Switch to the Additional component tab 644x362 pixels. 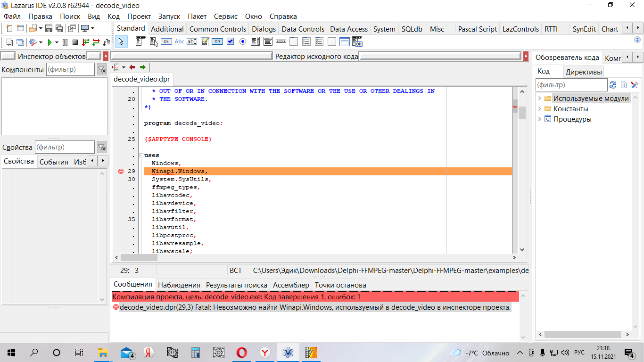point(167,29)
